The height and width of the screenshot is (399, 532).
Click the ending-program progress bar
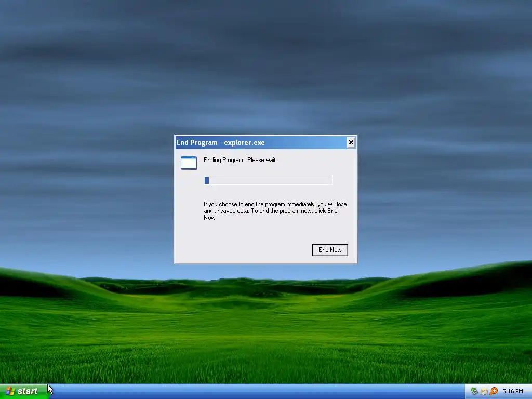[x=268, y=180]
